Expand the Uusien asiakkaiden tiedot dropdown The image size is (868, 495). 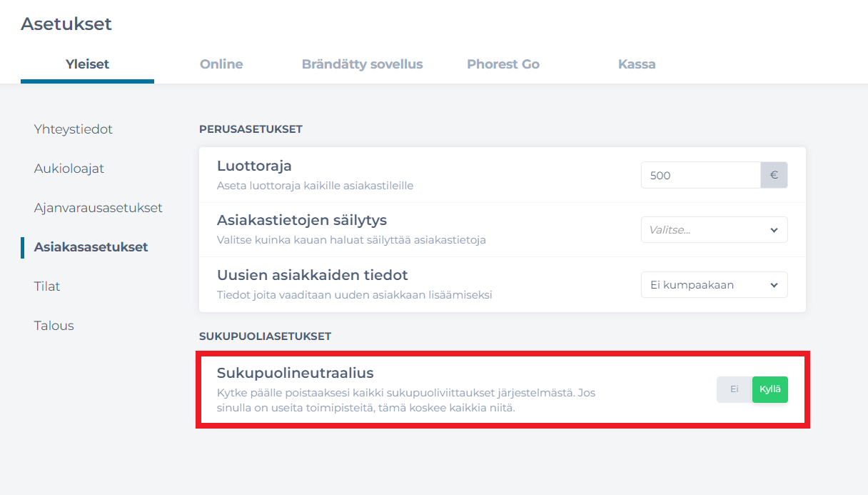tap(714, 284)
